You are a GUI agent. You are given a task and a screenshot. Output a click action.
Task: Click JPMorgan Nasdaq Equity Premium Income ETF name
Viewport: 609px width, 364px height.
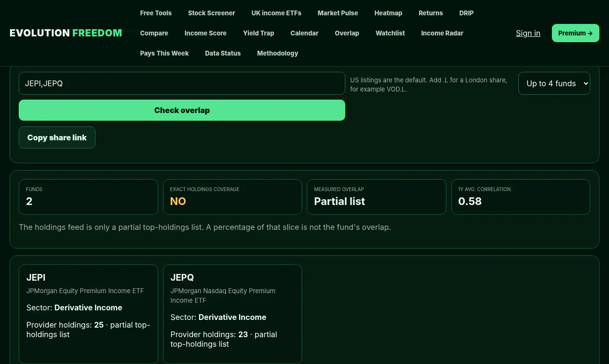click(223, 296)
